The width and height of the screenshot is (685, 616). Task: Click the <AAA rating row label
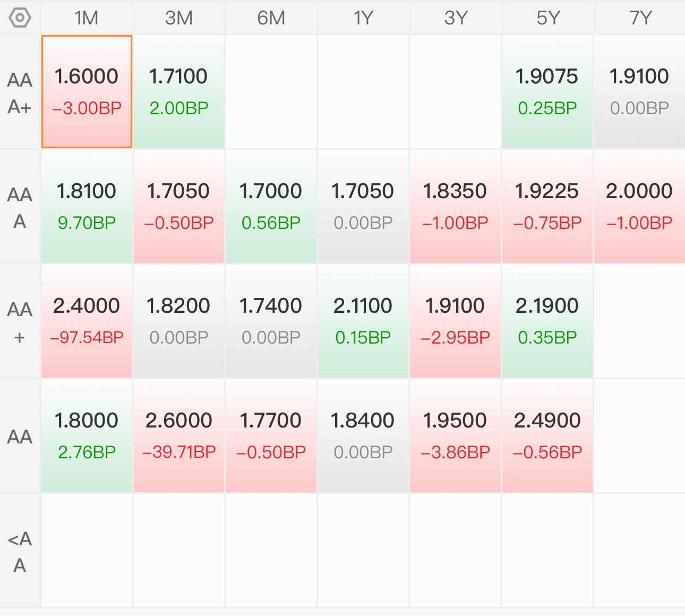point(20,552)
